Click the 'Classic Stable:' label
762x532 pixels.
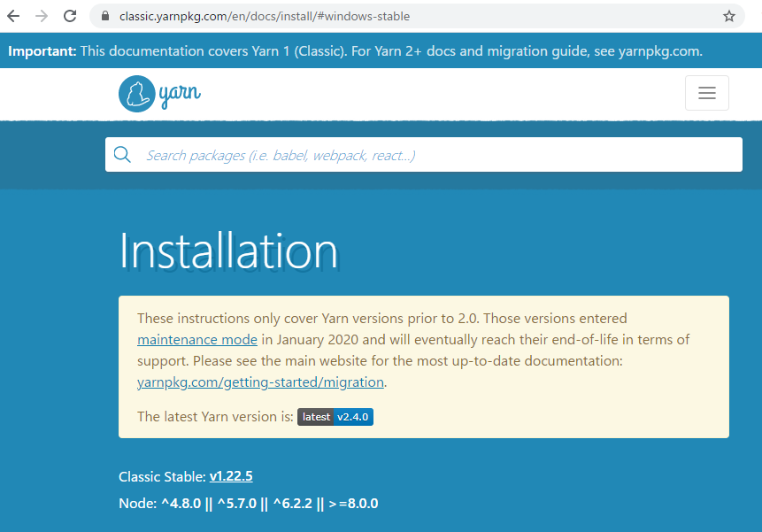[162, 476]
